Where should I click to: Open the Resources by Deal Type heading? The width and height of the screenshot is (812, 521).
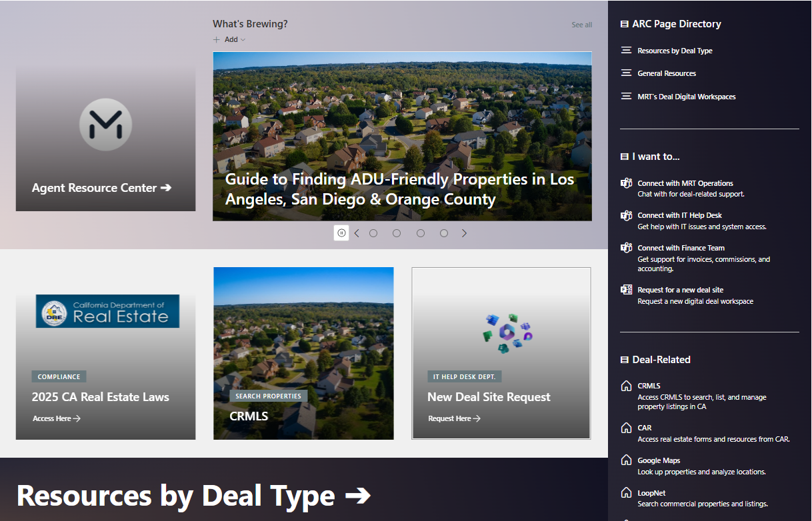pos(193,496)
